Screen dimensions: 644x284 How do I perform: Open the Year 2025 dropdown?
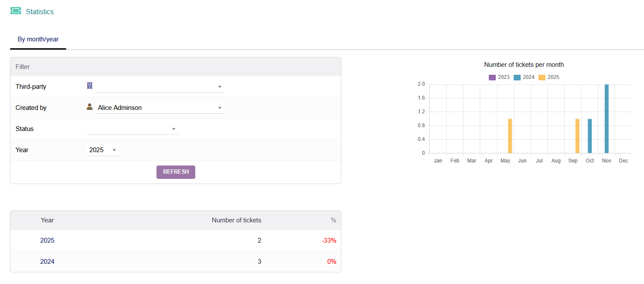click(x=103, y=150)
